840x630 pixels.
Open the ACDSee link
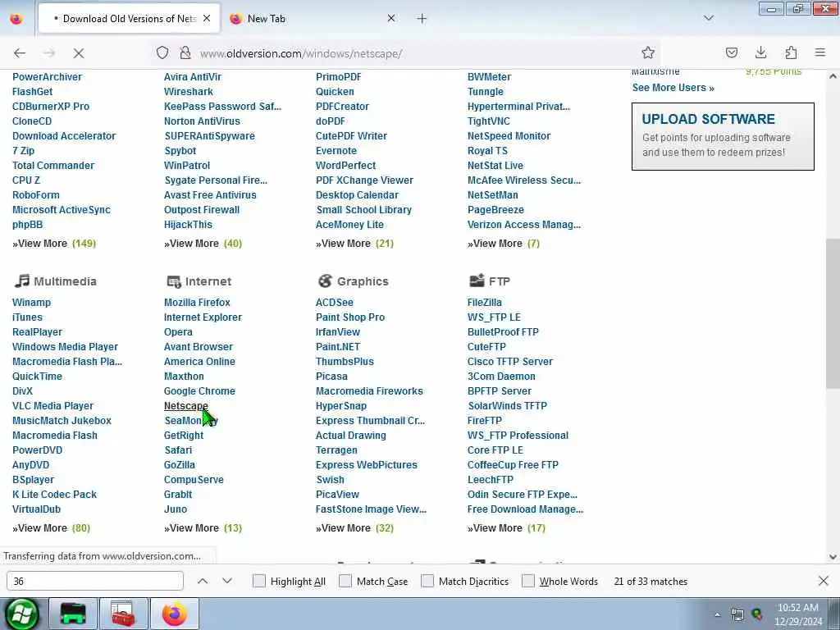335,303
